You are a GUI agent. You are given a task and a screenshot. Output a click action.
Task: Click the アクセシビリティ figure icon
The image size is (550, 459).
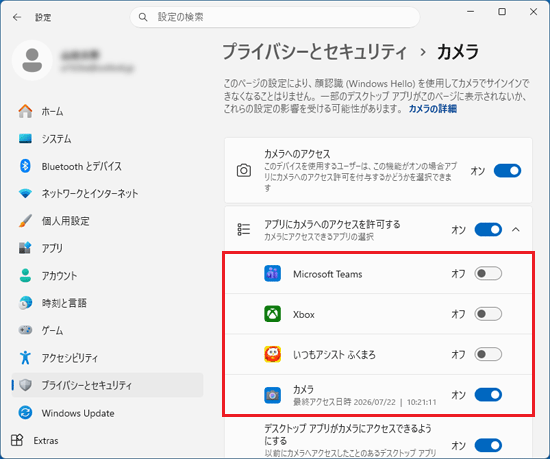point(25,357)
